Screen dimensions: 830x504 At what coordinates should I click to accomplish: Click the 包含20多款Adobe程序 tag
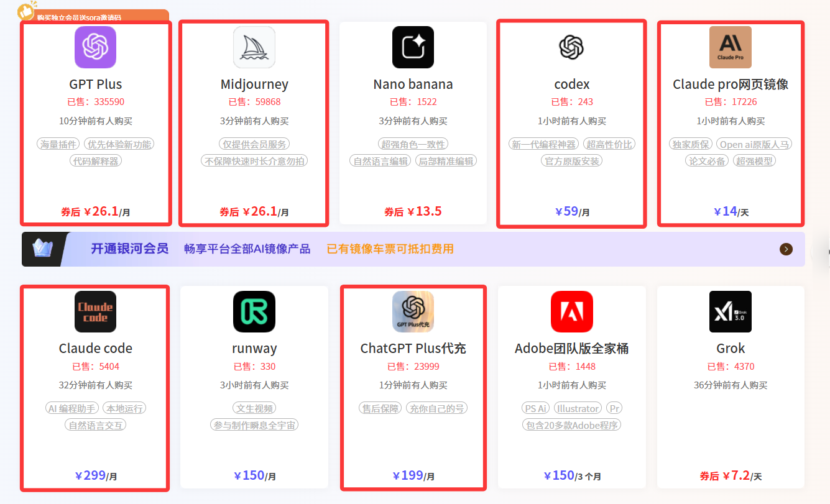(572, 425)
